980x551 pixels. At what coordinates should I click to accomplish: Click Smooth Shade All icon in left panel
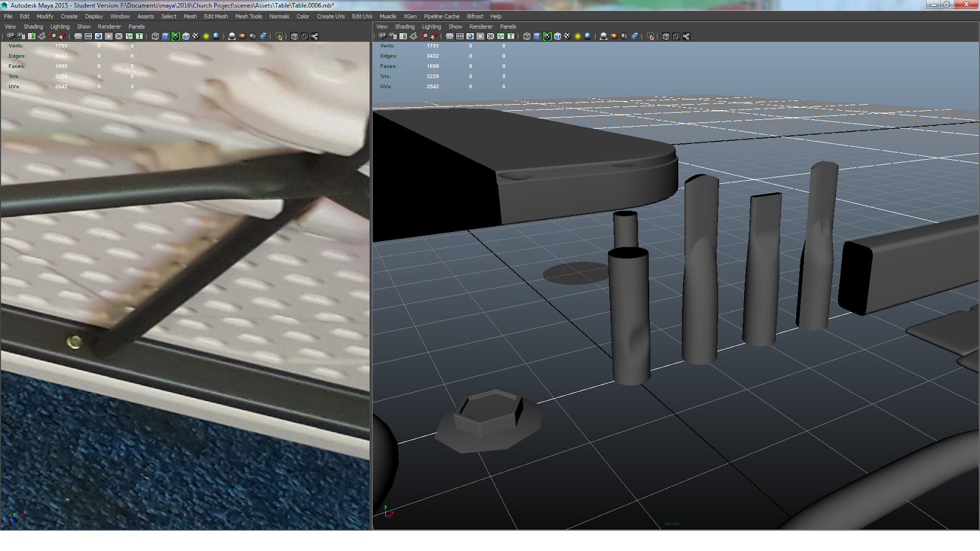165,36
